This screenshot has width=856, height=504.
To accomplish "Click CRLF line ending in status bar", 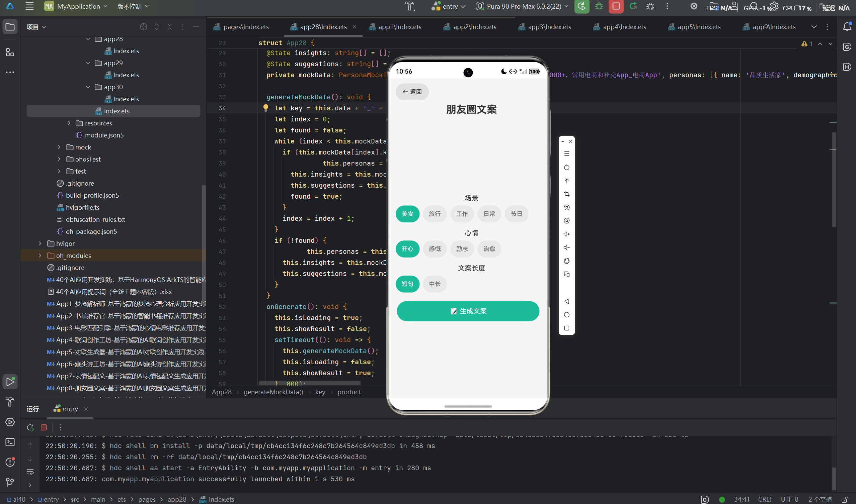I will pyautogui.click(x=765, y=499).
